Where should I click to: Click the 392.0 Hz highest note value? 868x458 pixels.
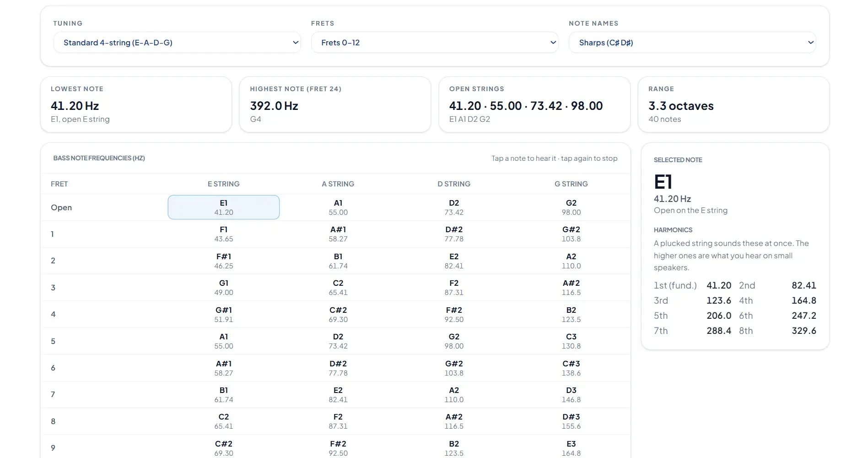tap(274, 106)
